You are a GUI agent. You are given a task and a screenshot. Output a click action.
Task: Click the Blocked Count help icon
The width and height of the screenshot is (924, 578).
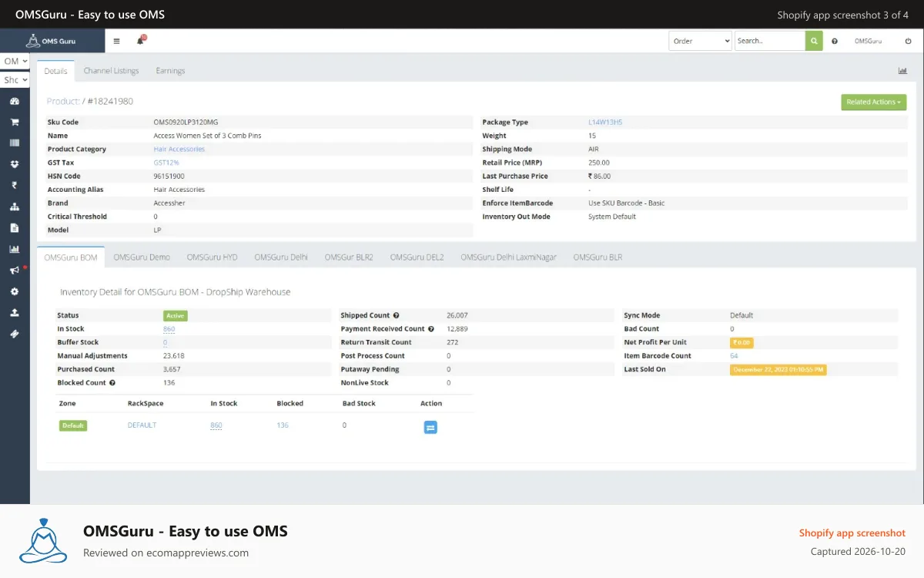pos(112,383)
